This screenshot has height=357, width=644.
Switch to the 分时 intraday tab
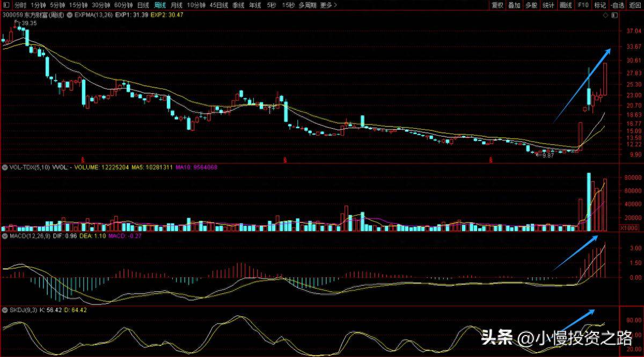[20, 5]
